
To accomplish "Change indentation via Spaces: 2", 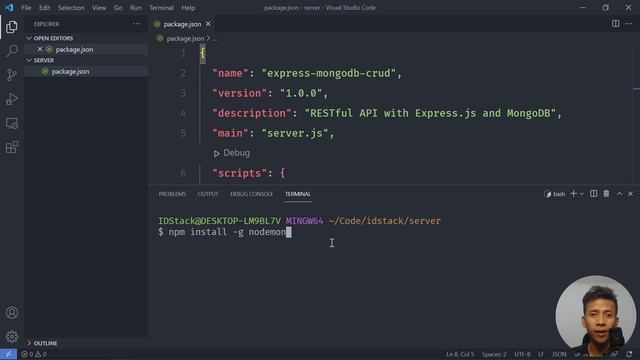I will 494,354.
